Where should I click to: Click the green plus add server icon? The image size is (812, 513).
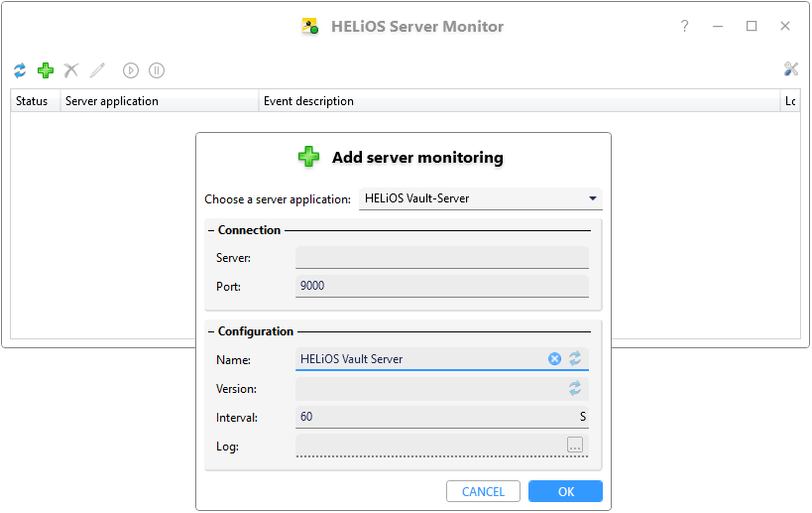pos(46,70)
